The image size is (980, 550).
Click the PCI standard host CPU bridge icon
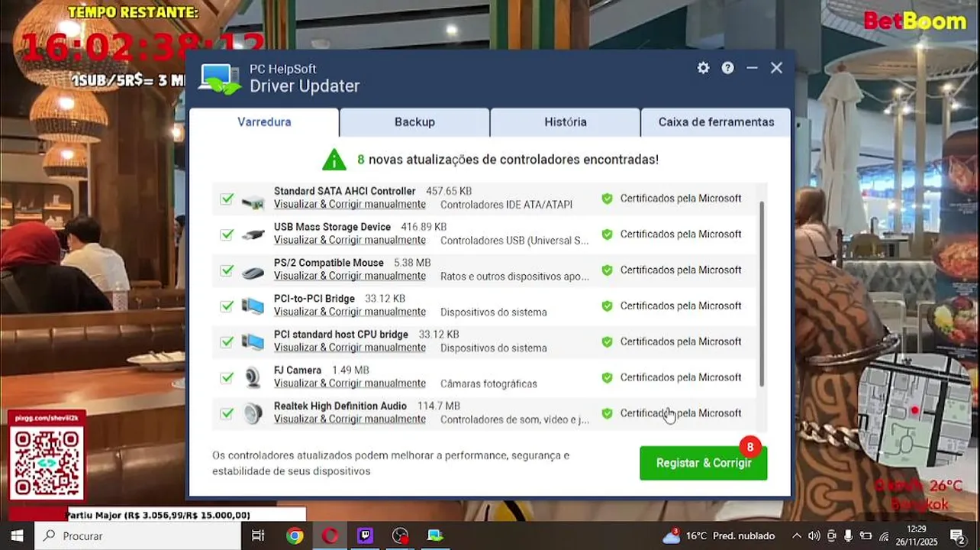point(253,342)
